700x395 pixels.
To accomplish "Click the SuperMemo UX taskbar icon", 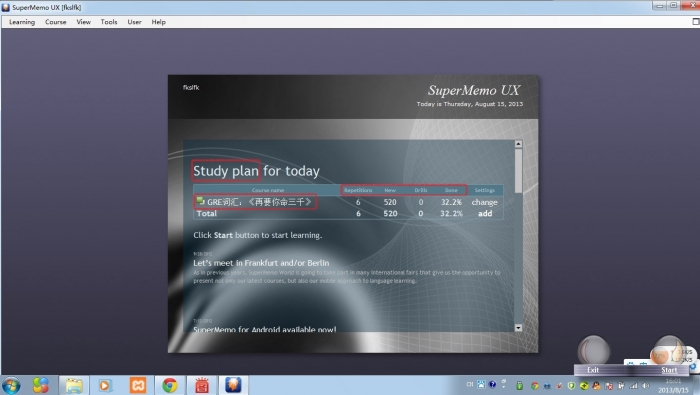I will point(233,385).
